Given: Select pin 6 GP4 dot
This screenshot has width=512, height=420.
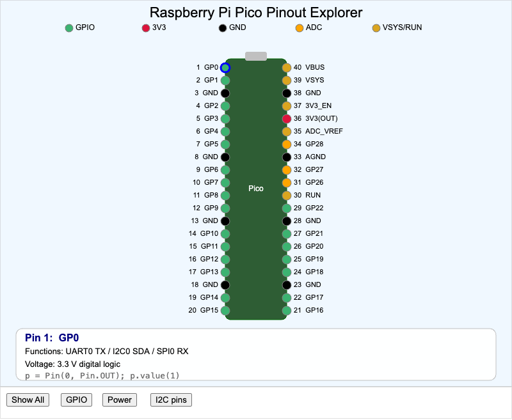Looking at the screenshot, I should pos(225,132).
